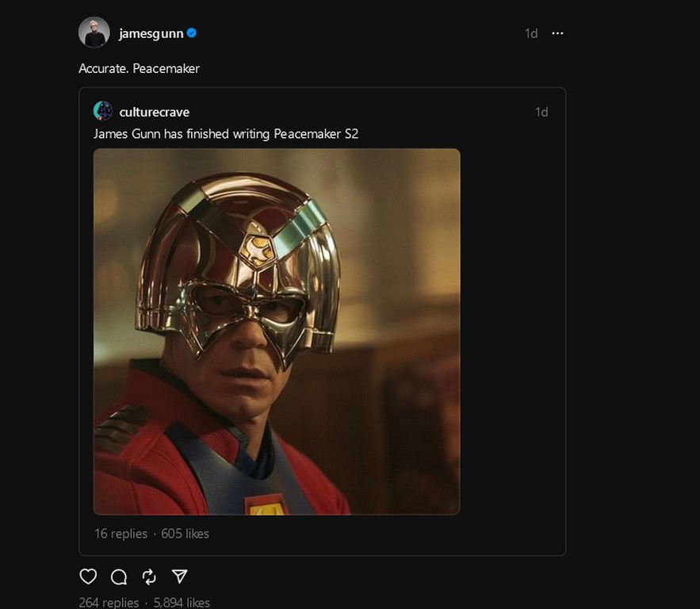Open the culturecrave username link
This screenshot has height=609, width=700.
tap(154, 112)
